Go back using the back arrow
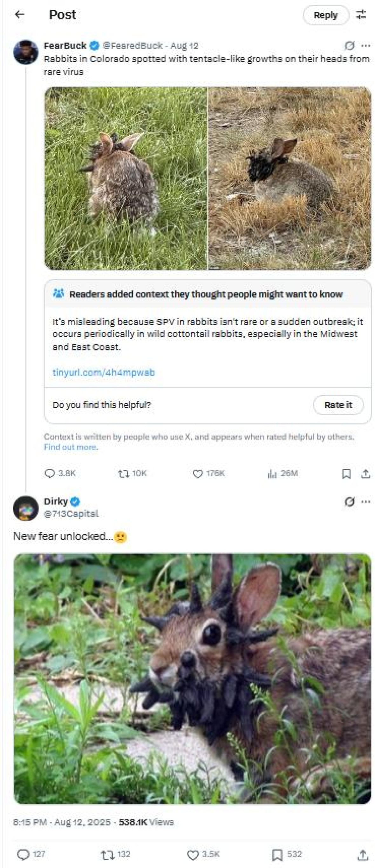The height and width of the screenshot is (868, 375). pos(20,15)
